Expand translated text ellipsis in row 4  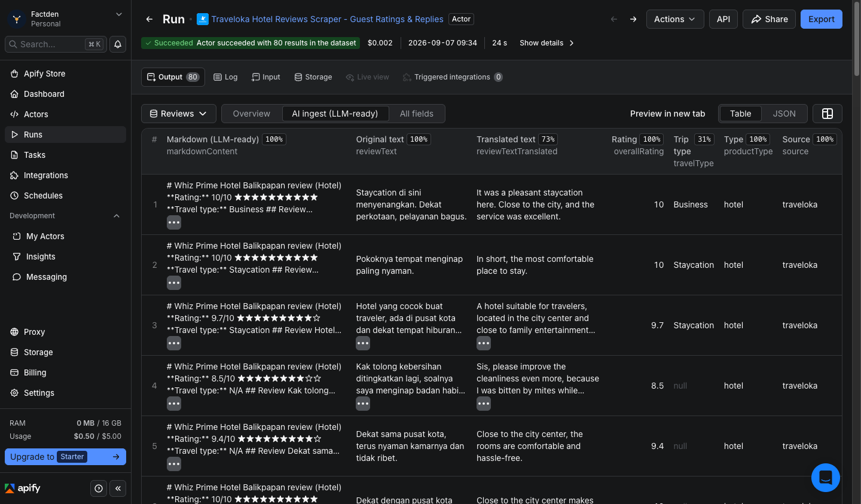pyautogui.click(x=484, y=404)
